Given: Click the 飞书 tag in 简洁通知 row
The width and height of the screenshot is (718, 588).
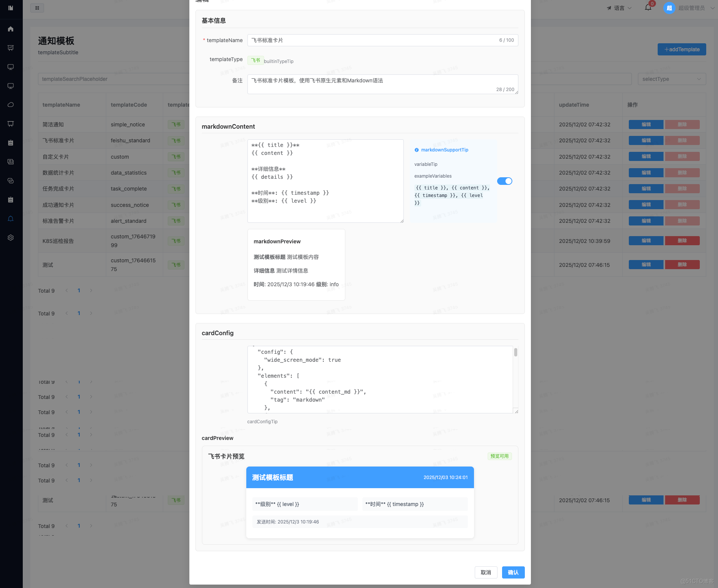Looking at the screenshot, I should click(x=176, y=125).
